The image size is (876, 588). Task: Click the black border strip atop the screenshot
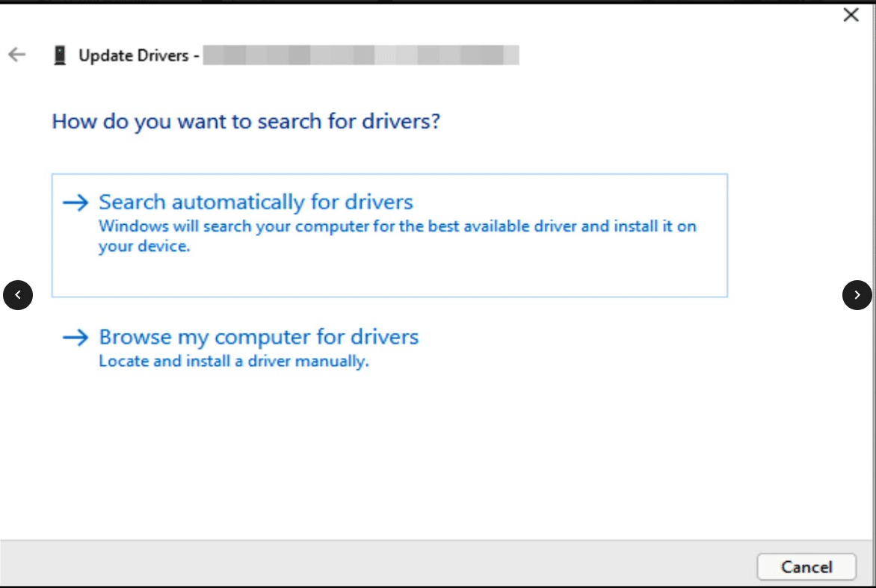tap(438, 2)
